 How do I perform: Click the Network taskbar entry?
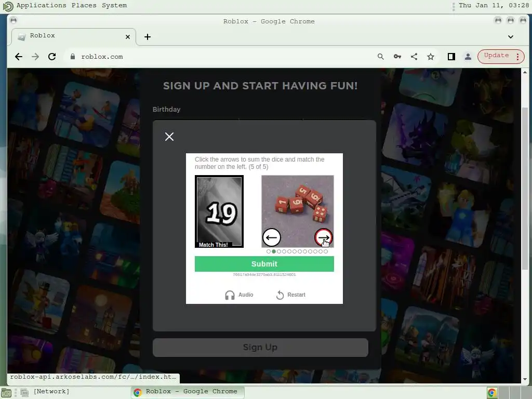click(x=51, y=392)
